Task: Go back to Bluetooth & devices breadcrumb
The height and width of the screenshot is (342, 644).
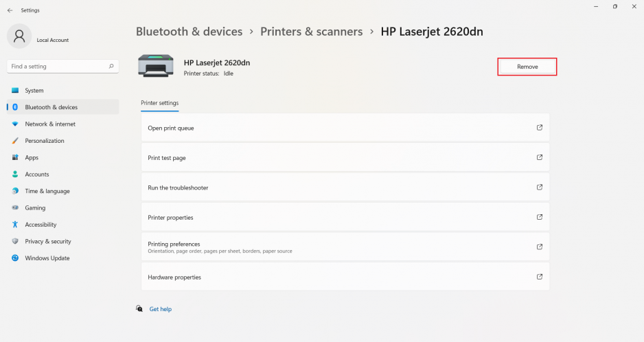Action: click(189, 32)
